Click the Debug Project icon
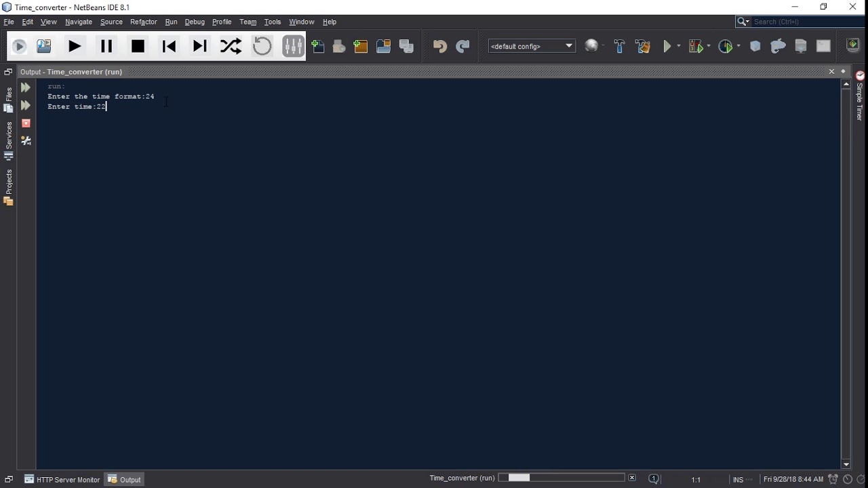Screen dimensions: 868x488 click(695, 46)
